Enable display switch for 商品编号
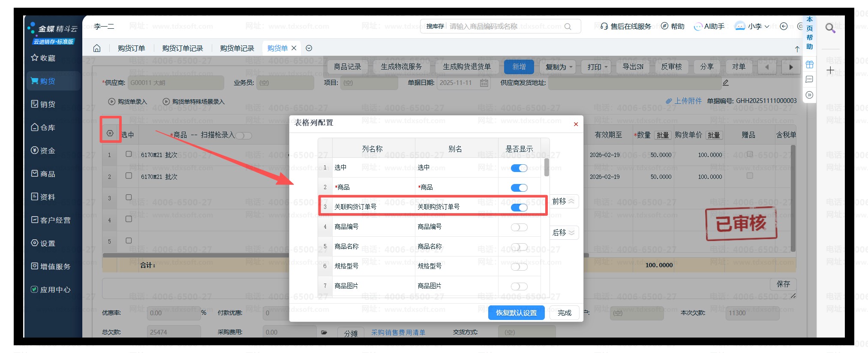Viewport: 868px width, 353px height. 519,227
